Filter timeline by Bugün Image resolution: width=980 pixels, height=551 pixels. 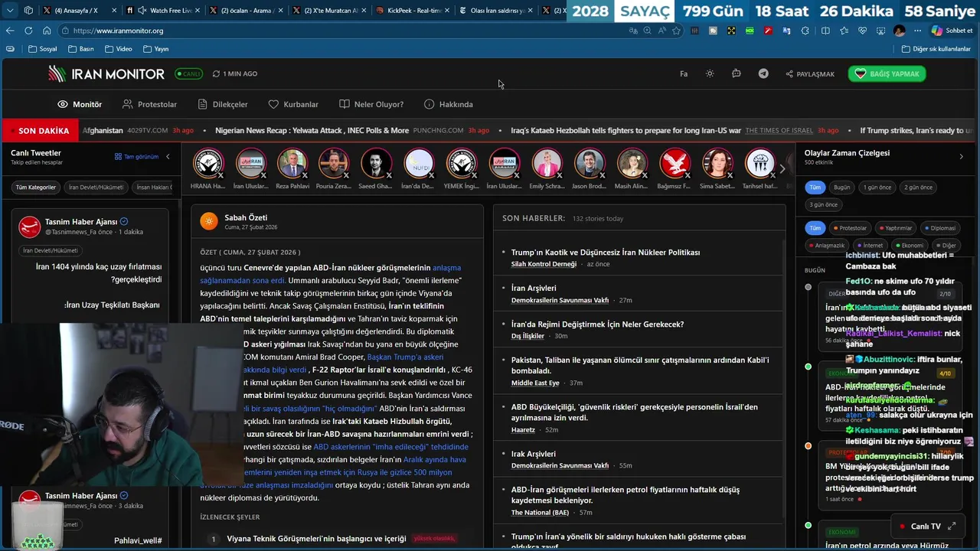point(841,187)
